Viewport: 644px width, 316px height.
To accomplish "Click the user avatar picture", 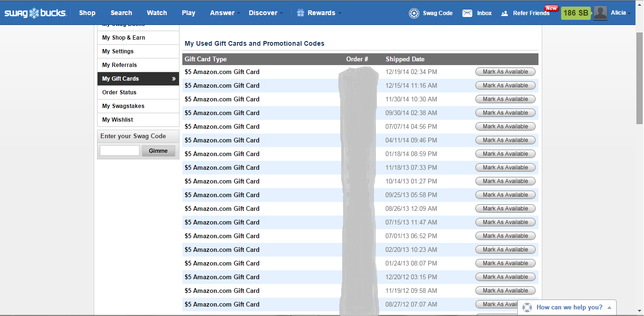I will (x=600, y=13).
